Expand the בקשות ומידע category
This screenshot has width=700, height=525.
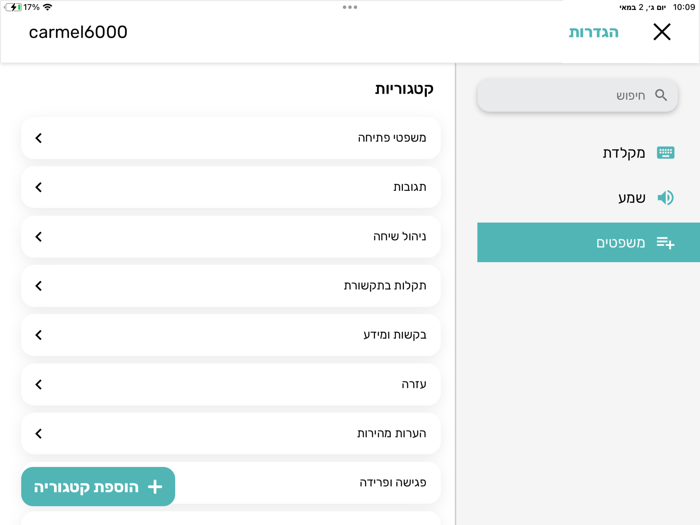[39, 335]
